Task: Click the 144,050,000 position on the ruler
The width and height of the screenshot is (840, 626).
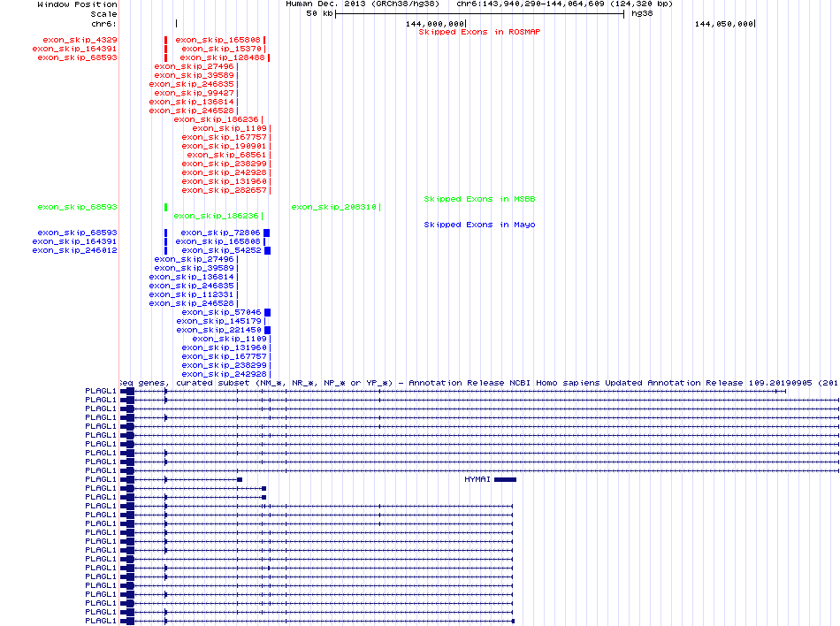Action: [x=725, y=23]
